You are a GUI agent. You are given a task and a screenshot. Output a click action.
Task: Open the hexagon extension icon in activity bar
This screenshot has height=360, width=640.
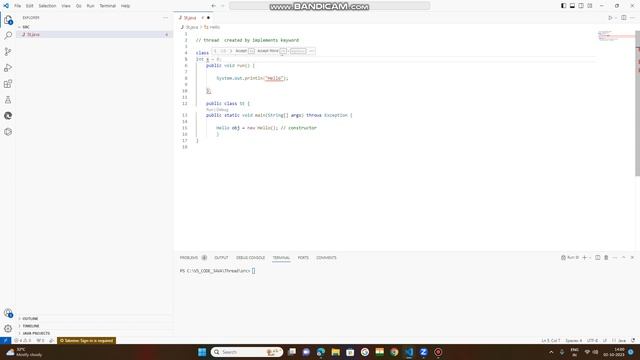pyautogui.click(x=8, y=132)
